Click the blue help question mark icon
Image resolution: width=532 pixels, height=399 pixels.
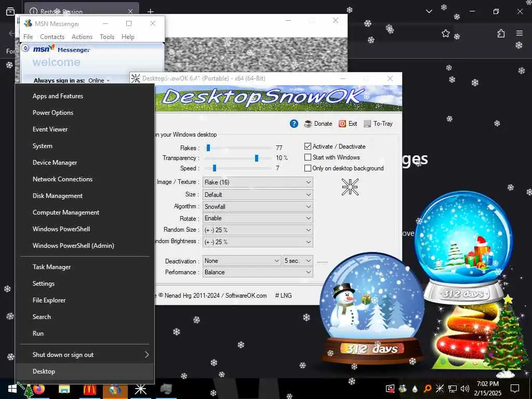point(294,124)
